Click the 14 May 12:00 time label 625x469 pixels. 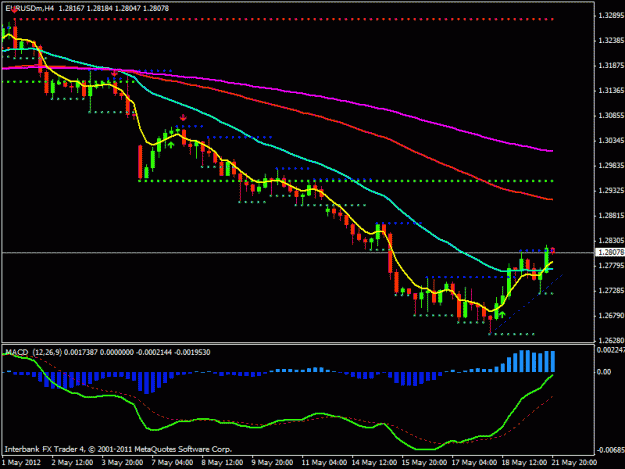(374, 463)
